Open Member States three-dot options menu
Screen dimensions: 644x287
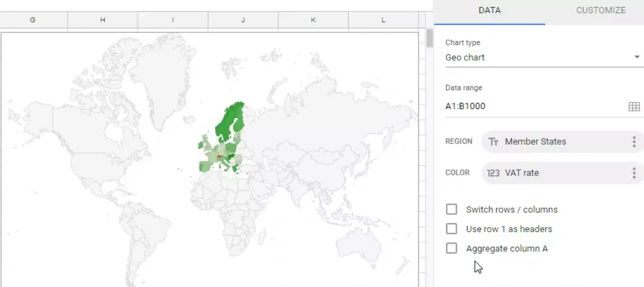click(634, 142)
